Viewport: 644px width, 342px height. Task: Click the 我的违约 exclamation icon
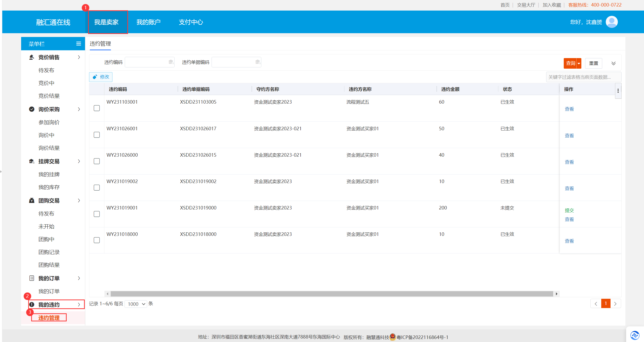click(x=32, y=305)
